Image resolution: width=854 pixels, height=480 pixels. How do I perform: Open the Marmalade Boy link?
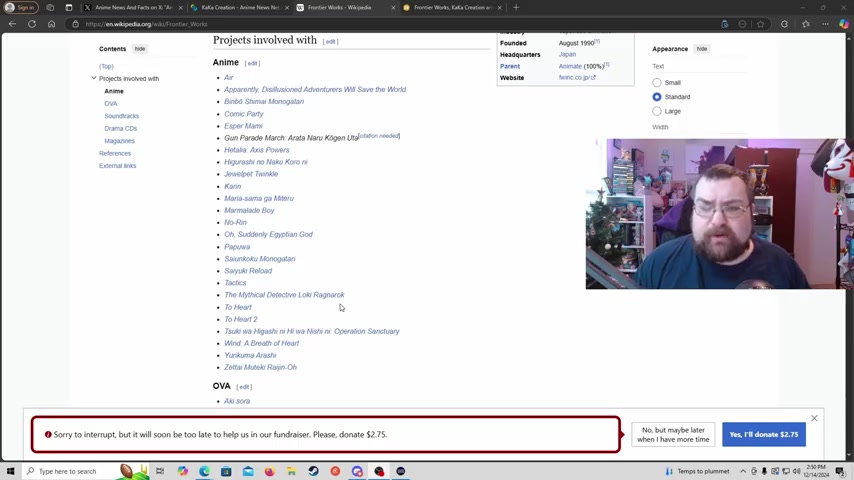[x=249, y=210]
